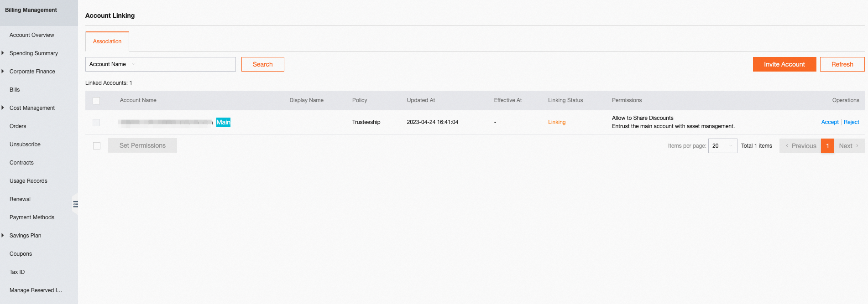Click the Linked Accounts: 1 label

point(109,83)
